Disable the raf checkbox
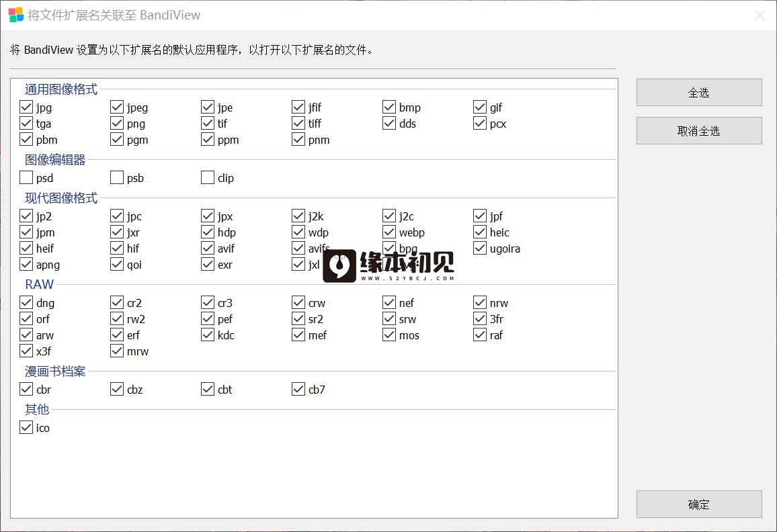The height and width of the screenshot is (532, 777). pyautogui.click(x=480, y=335)
